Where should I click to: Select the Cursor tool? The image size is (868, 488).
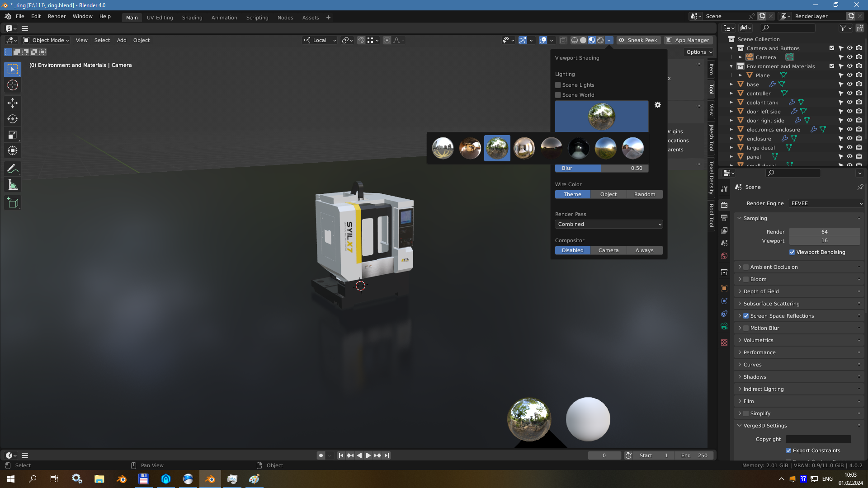coord(13,85)
